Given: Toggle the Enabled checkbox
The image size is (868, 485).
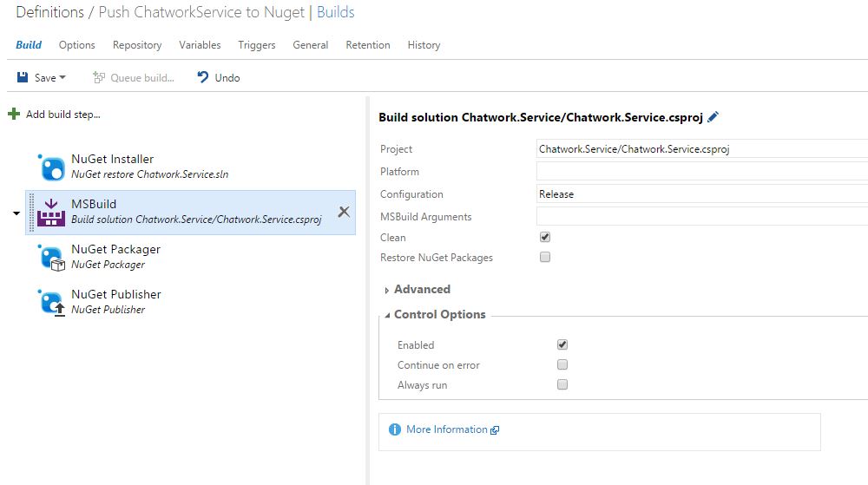Looking at the screenshot, I should pyautogui.click(x=562, y=344).
